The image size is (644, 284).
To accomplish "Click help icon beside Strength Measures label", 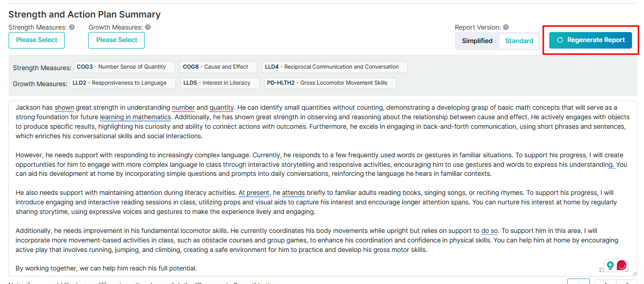I will click(72, 28).
